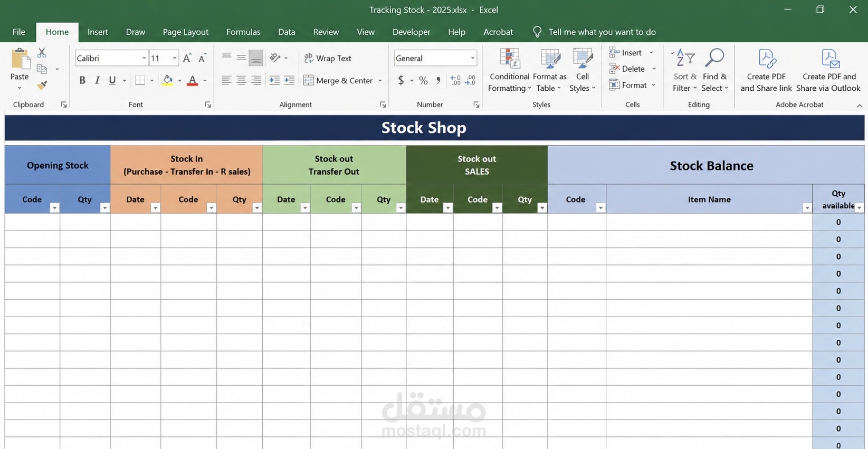Toggle Bottom Align button

tap(256, 58)
